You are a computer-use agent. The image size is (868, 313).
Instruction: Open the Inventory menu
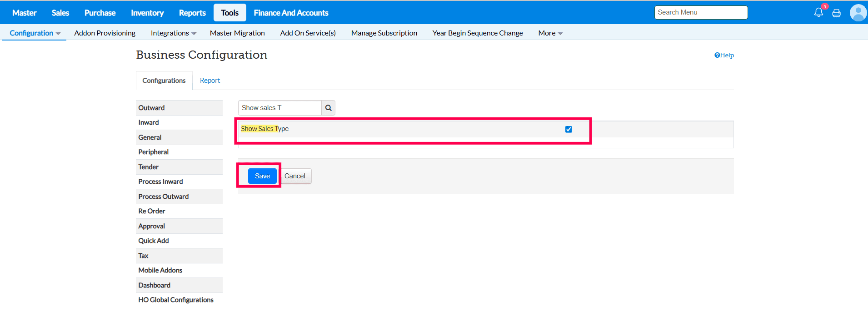[147, 13]
